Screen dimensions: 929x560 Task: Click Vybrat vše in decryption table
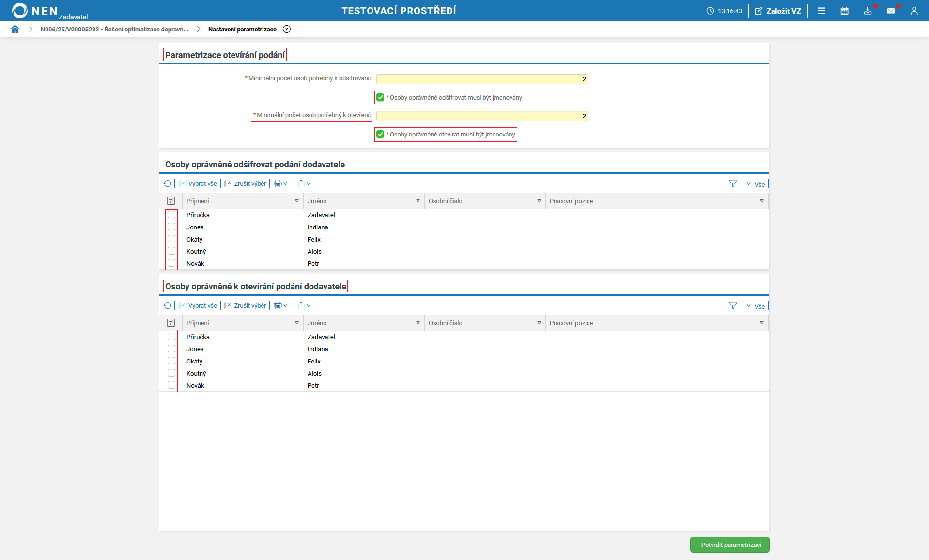pyautogui.click(x=198, y=183)
